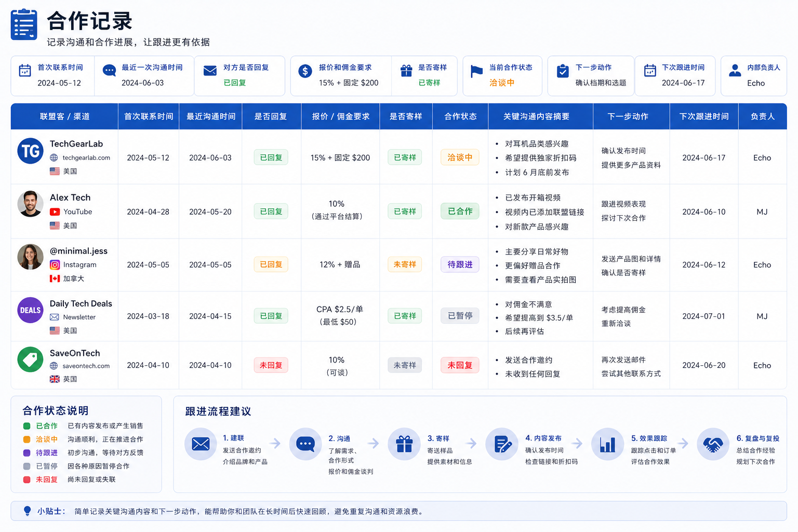Click the person icon for 内部负责人
The width and height of the screenshot is (798, 532).
coord(735,70)
